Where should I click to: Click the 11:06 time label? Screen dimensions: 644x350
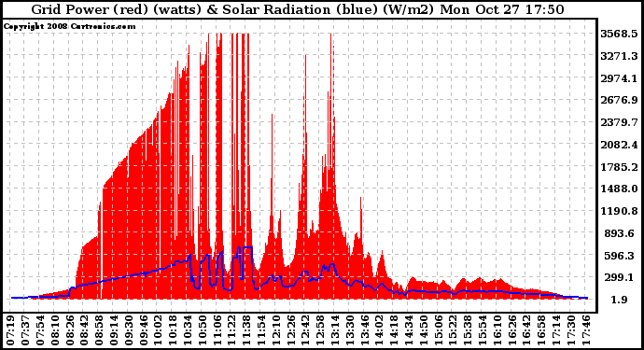[x=217, y=330]
